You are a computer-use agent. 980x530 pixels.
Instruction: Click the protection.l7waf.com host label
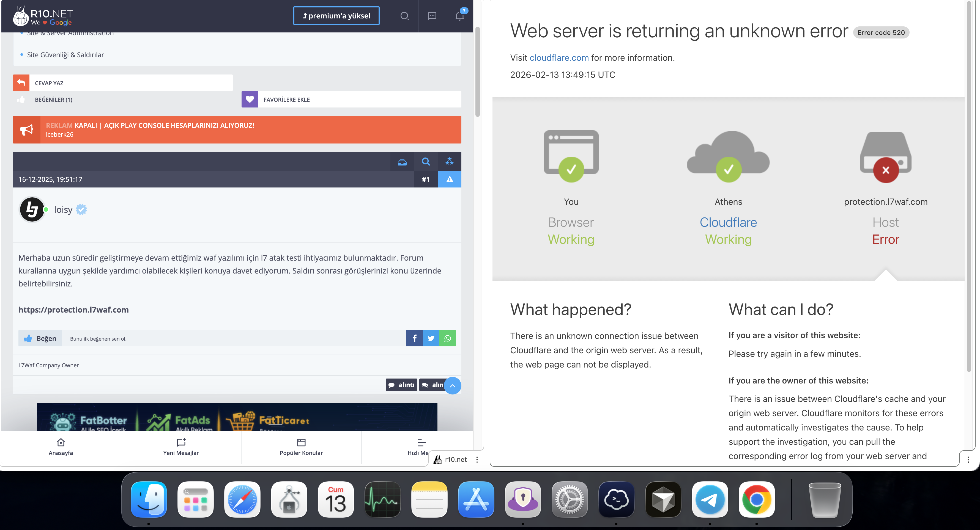886,201
